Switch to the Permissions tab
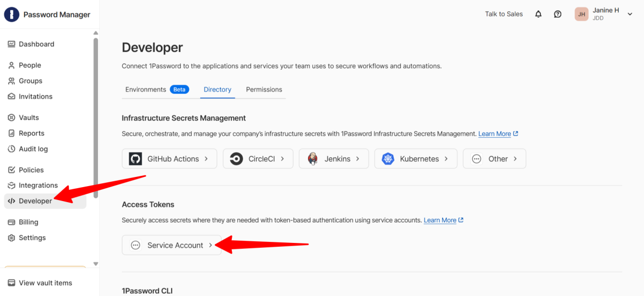This screenshot has width=644, height=296. [x=264, y=90]
